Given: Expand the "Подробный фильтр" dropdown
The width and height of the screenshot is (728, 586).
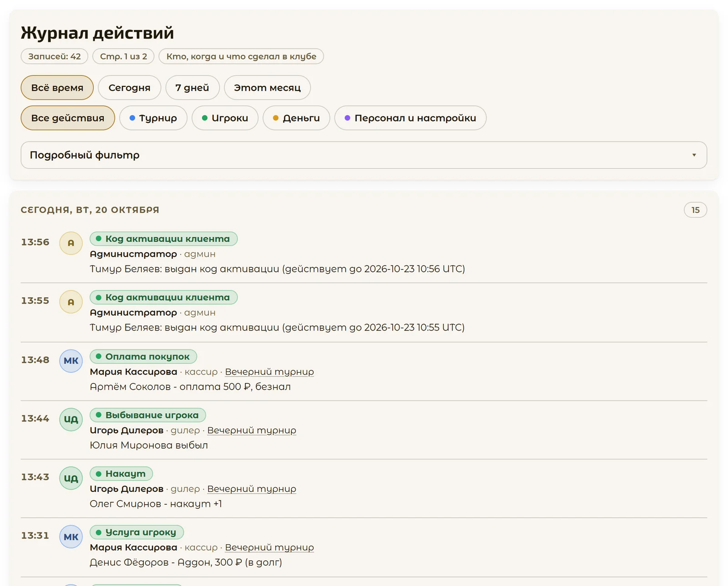Looking at the screenshot, I should 364,155.
